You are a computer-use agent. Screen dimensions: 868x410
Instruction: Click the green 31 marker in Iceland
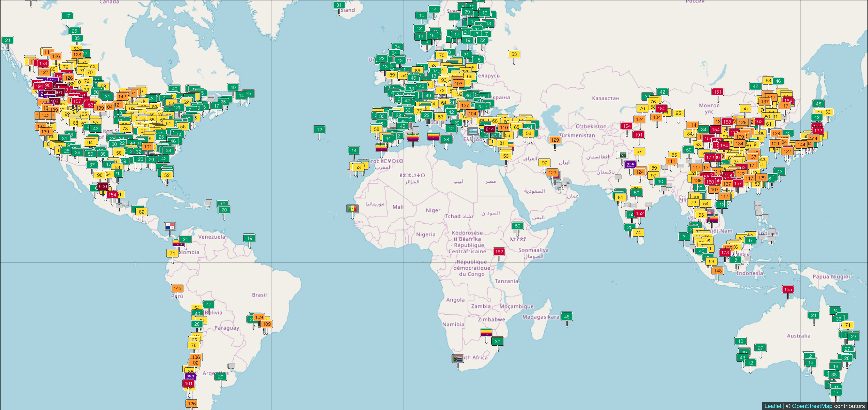339,5
